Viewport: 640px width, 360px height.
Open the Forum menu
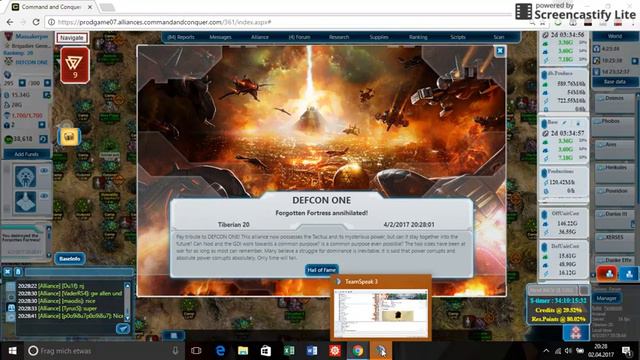point(299,37)
